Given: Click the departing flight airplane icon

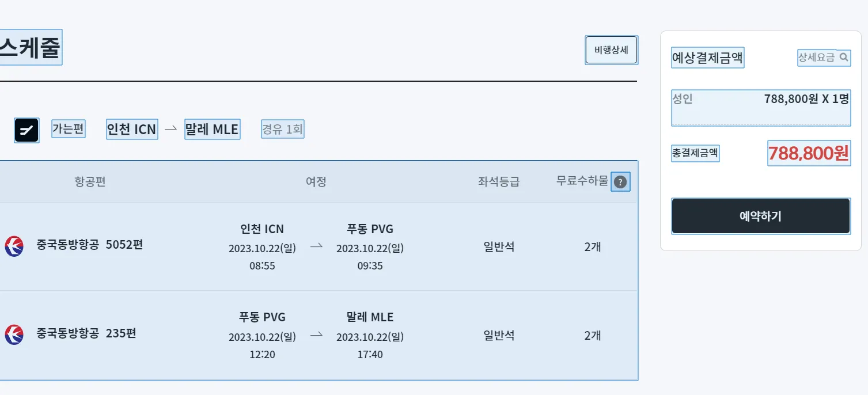Looking at the screenshot, I should [x=26, y=130].
